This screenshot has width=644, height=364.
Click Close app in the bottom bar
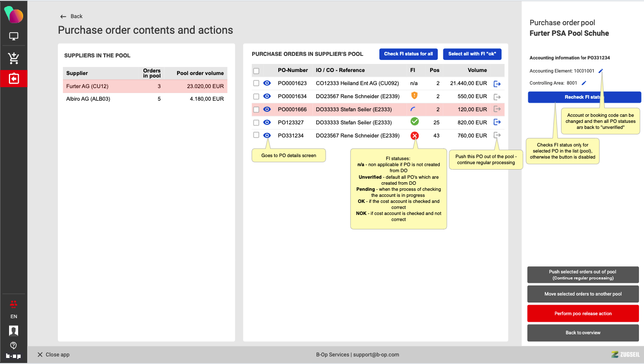pyautogui.click(x=53, y=355)
